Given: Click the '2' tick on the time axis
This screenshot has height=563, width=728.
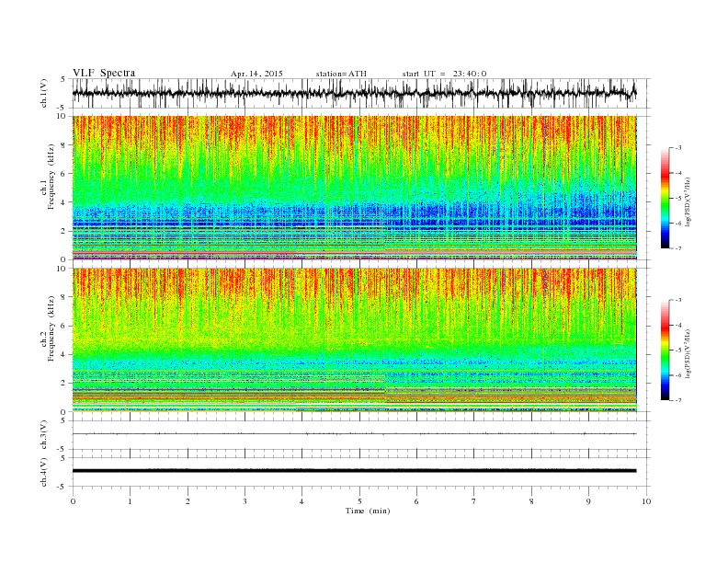Looking at the screenshot, I should tap(188, 501).
